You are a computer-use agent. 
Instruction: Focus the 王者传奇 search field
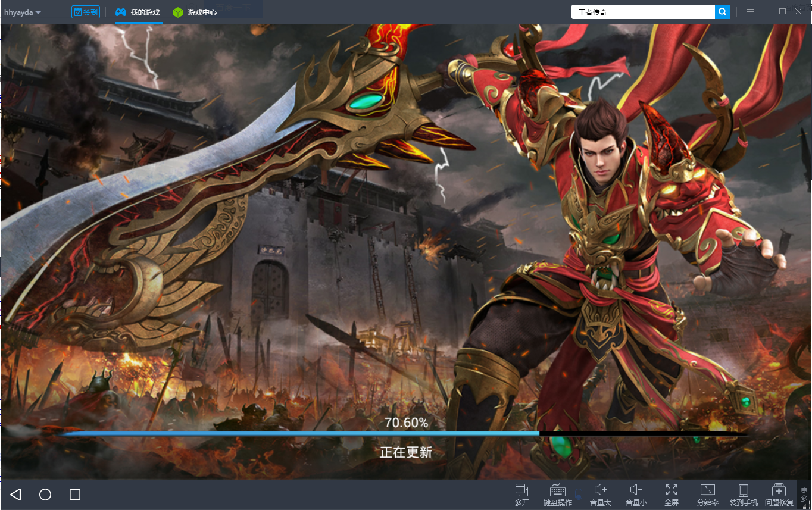643,12
